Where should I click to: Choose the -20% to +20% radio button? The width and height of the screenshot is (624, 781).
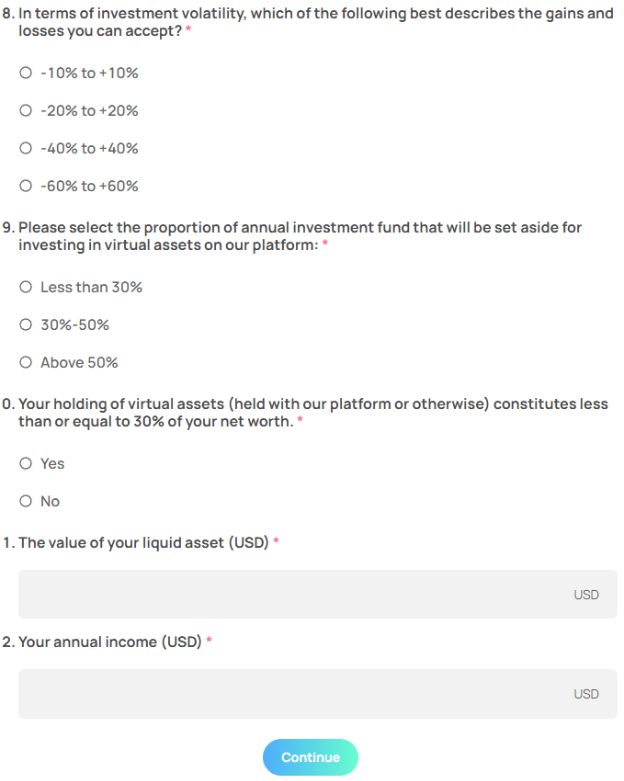[x=26, y=111]
